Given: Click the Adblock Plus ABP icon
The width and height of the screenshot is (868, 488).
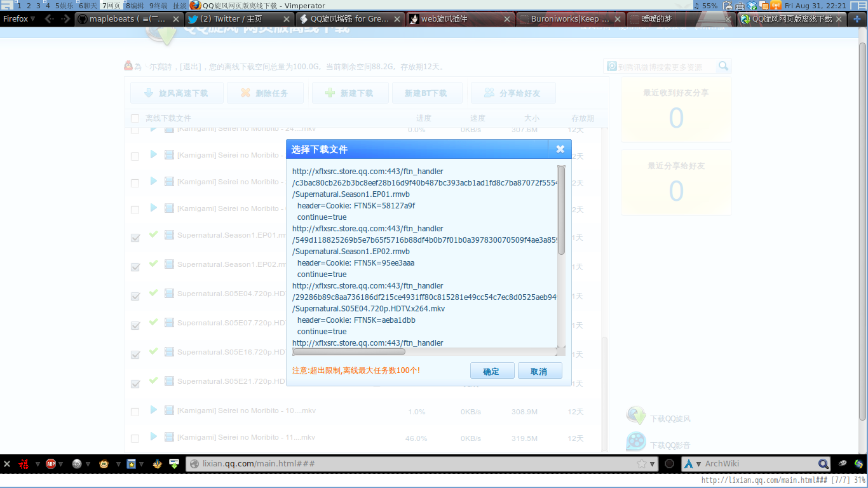Looking at the screenshot, I should [51, 464].
